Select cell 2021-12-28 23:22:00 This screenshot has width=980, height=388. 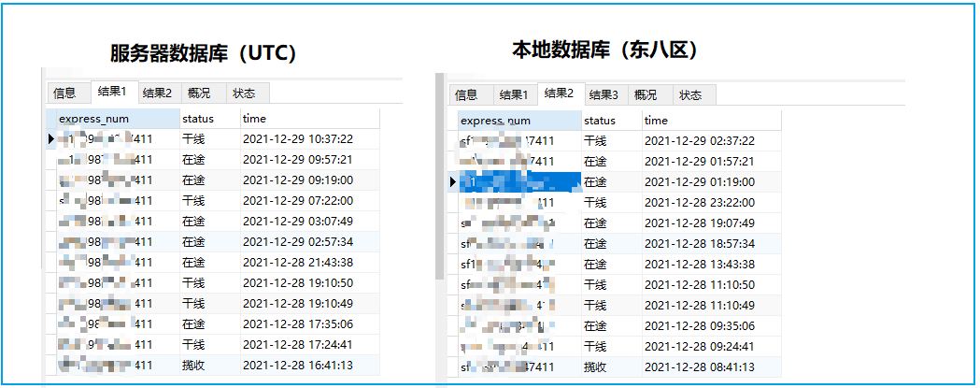coord(712,203)
